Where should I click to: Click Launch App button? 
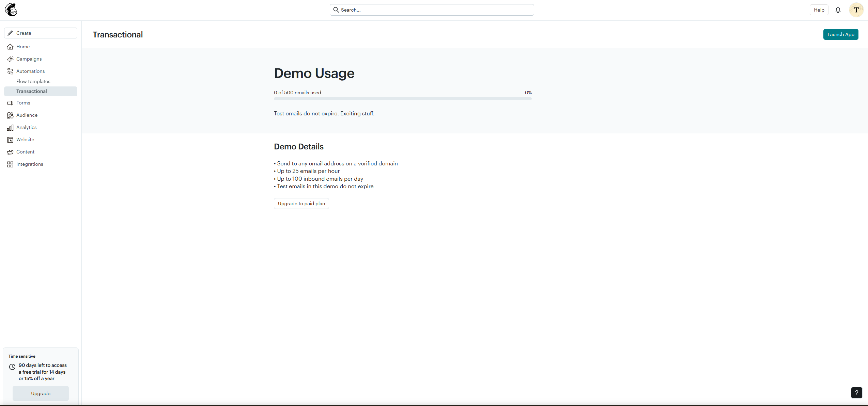click(x=841, y=34)
